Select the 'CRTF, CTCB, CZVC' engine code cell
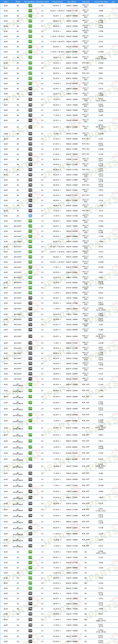Image resolution: width=118 pixels, height=644 pixels. coord(101,509)
